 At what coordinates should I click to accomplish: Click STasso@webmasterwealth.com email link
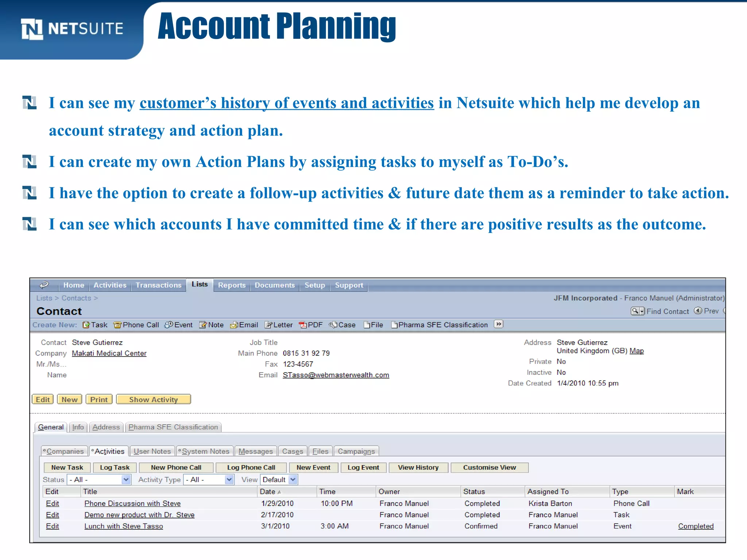pyautogui.click(x=336, y=375)
